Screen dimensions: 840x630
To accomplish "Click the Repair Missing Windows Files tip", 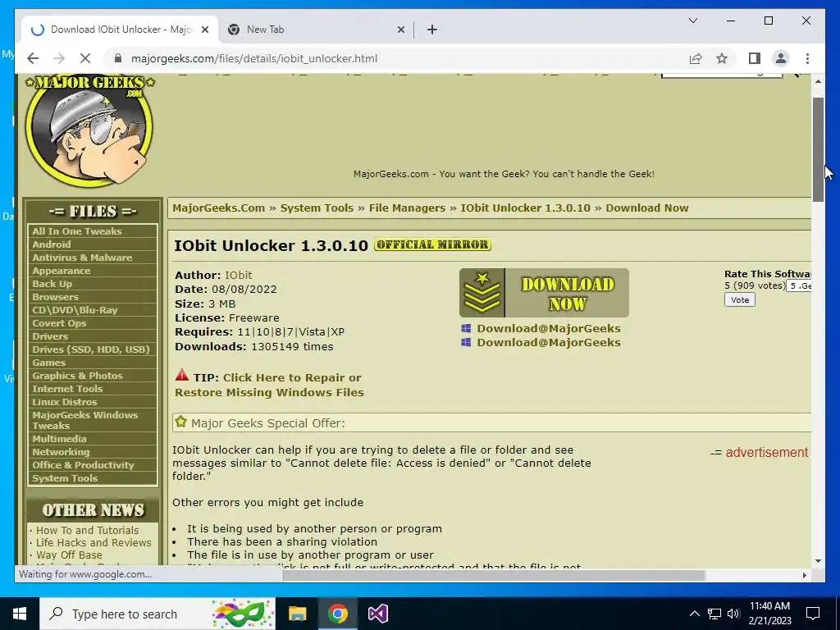I will click(x=269, y=386).
